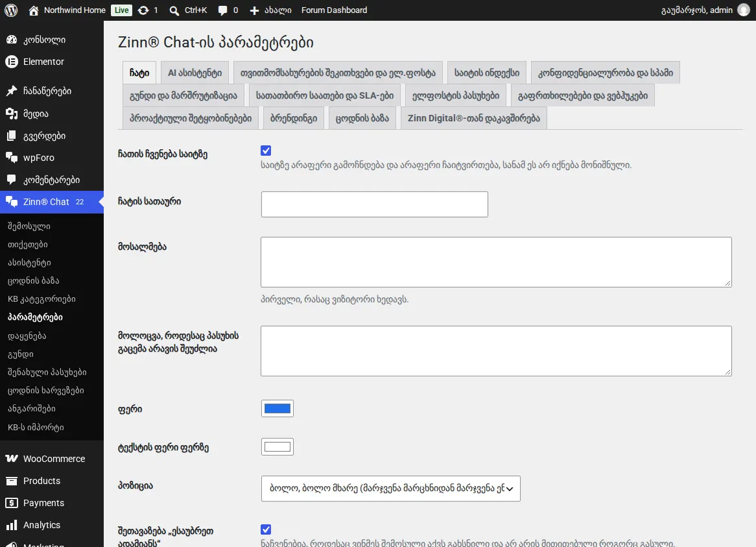Open comments bubble in admin bar
The image size is (756, 547).
222,10
